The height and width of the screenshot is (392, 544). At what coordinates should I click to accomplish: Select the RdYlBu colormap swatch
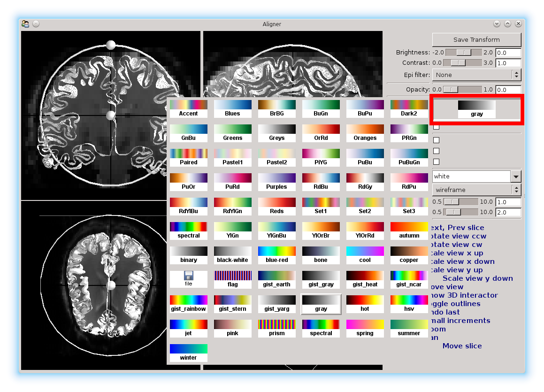188,207
